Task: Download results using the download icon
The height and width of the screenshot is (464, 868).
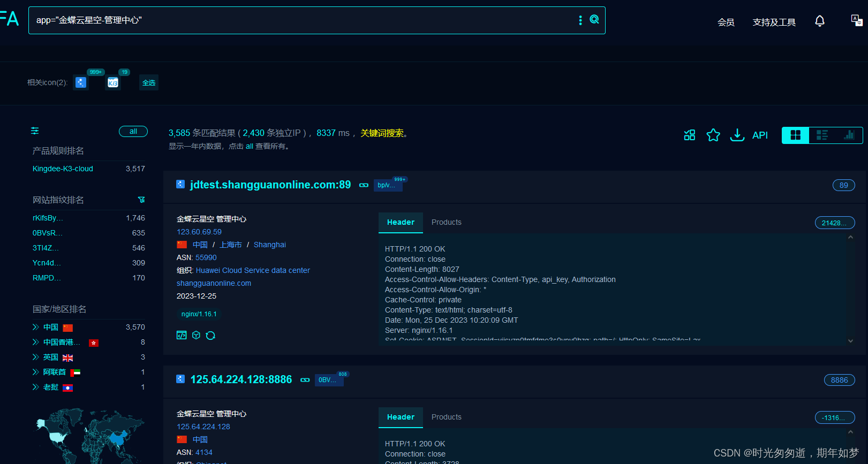Action: (x=737, y=135)
